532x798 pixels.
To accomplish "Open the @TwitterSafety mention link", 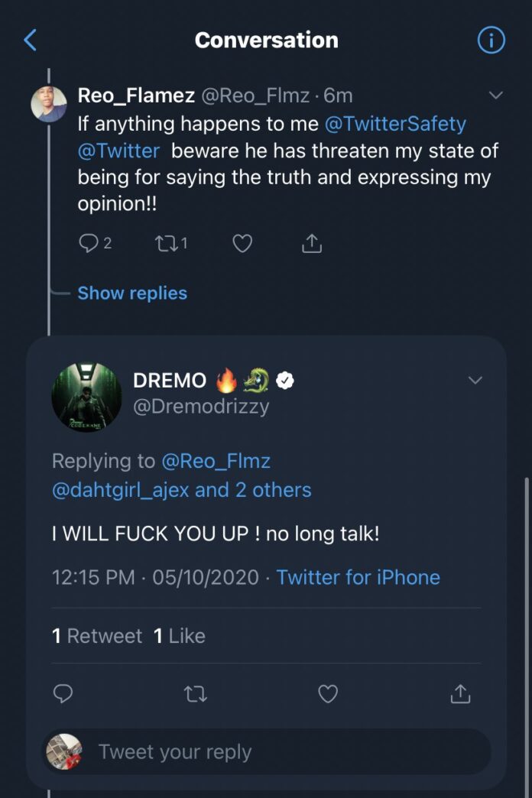I will click(x=395, y=123).
